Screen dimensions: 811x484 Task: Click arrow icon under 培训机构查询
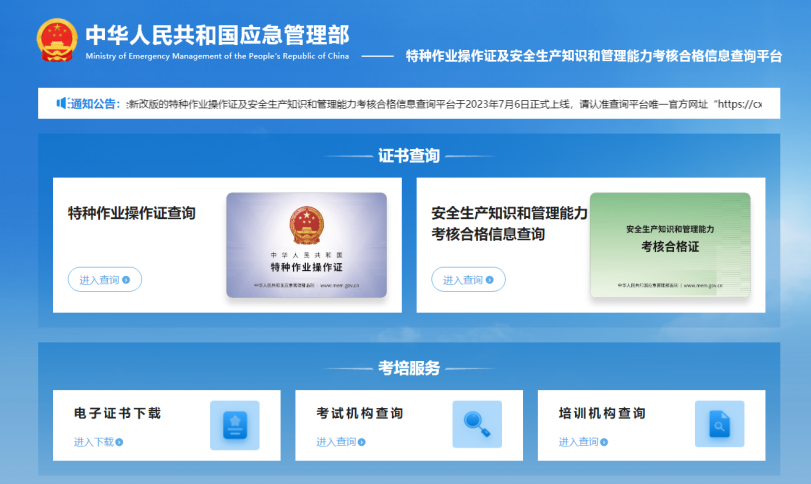point(604,442)
